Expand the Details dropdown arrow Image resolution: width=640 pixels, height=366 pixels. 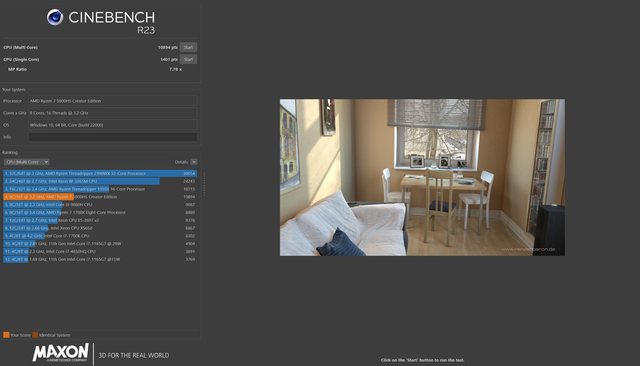click(193, 162)
